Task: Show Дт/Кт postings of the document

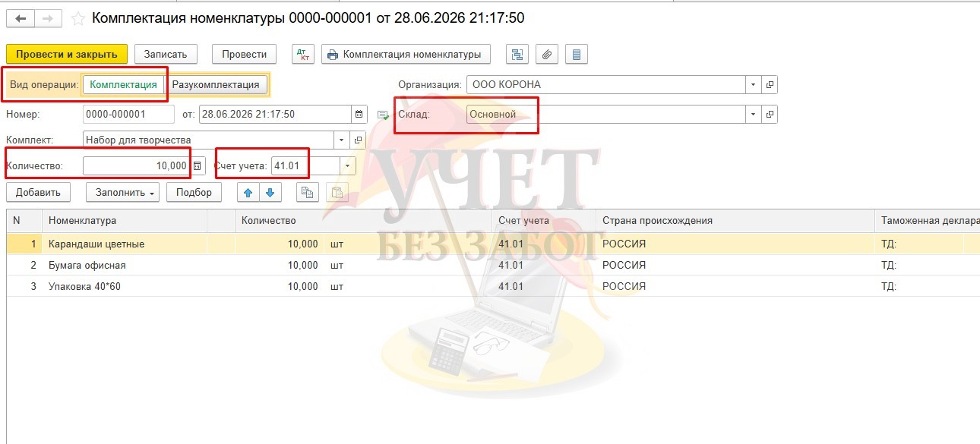Action: (304, 54)
